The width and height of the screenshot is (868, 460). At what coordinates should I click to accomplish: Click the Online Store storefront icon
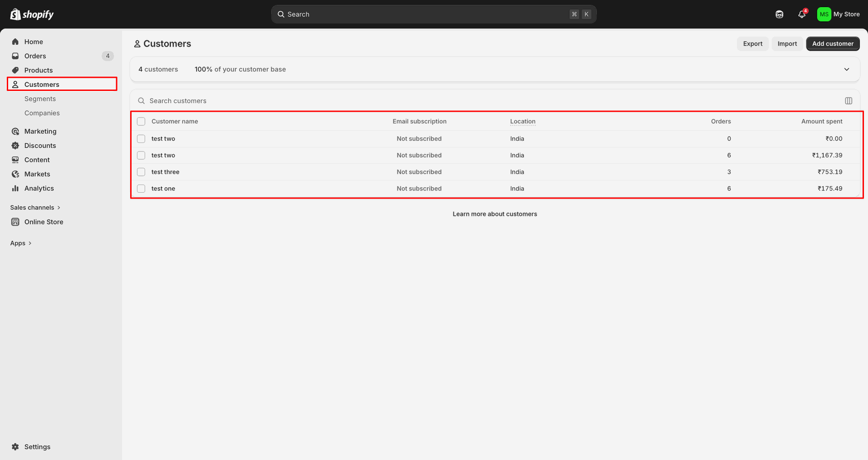[15, 222]
